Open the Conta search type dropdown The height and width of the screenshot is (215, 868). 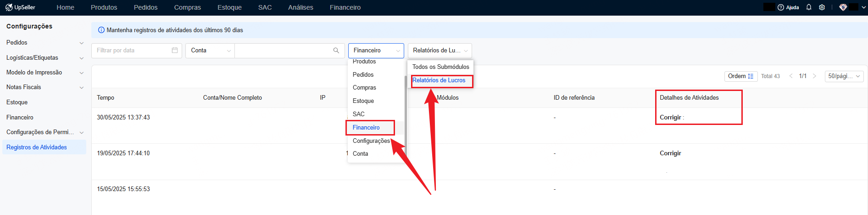tap(210, 51)
